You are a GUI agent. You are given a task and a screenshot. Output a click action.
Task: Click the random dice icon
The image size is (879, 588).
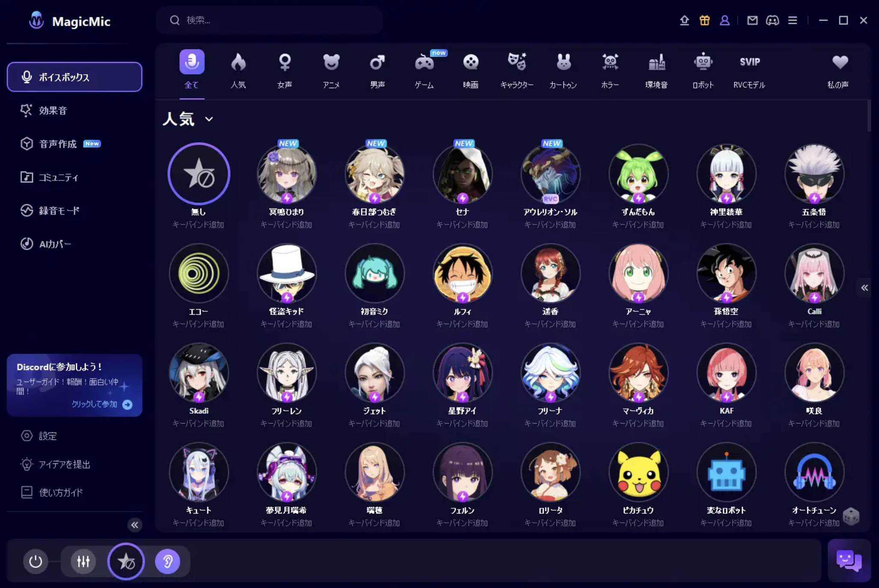pyautogui.click(x=850, y=516)
